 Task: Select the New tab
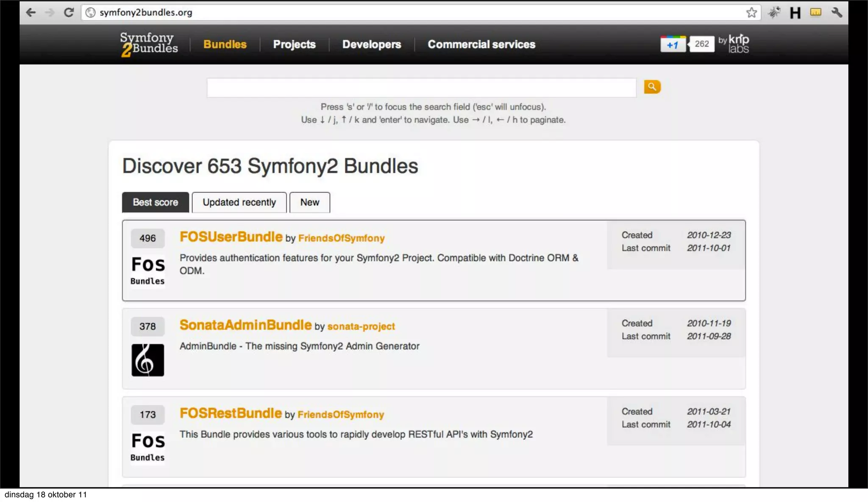coord(309,202)
